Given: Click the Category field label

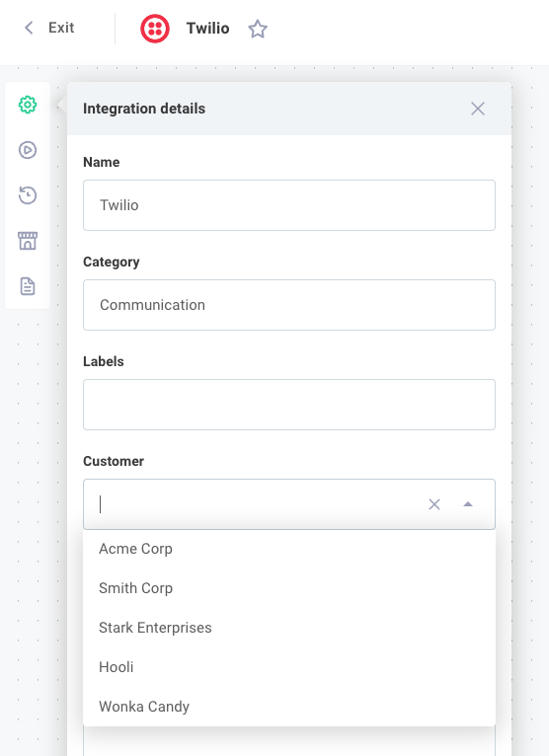Looking at the screenshot, I should pos(111,263).
